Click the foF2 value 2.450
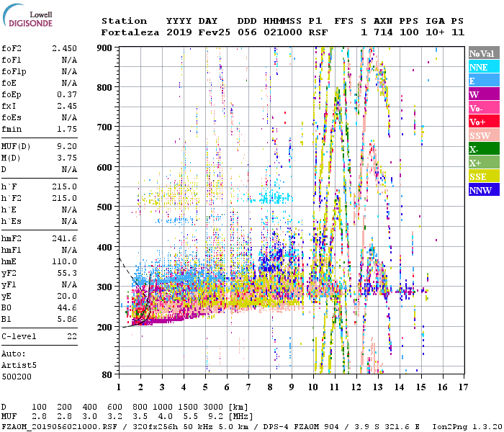This screenshot has height=432, width=504. (65, 48)
